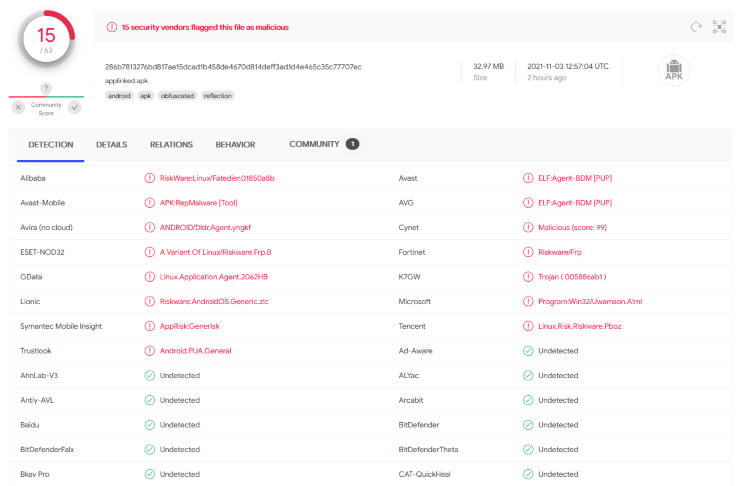This screenshot has height=486, width=750.
Task: Switch to the Details tab
Action: click(111, 145)
